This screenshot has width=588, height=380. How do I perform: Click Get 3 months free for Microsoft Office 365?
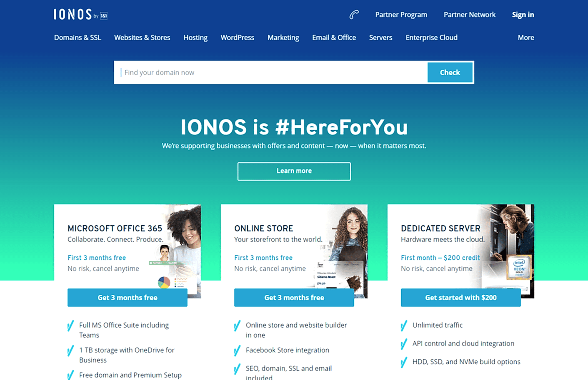[x=128, y=298]
